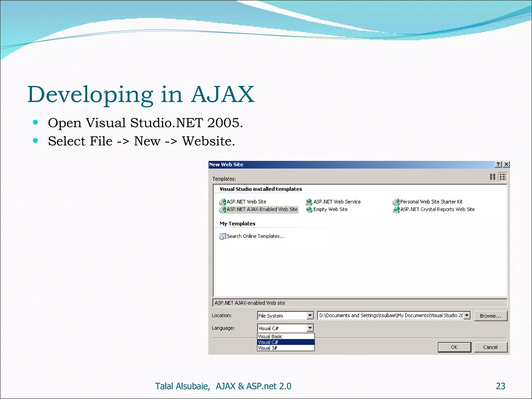Click the Search Online Templates icon
Screen dimensions: 532x399
pyautogui.click(x=222, y=236)
